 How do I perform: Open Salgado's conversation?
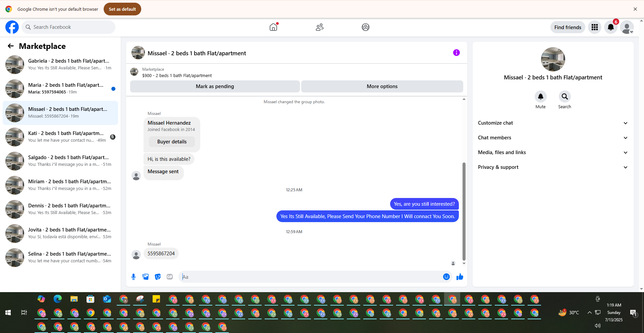(x=60, y=161)
